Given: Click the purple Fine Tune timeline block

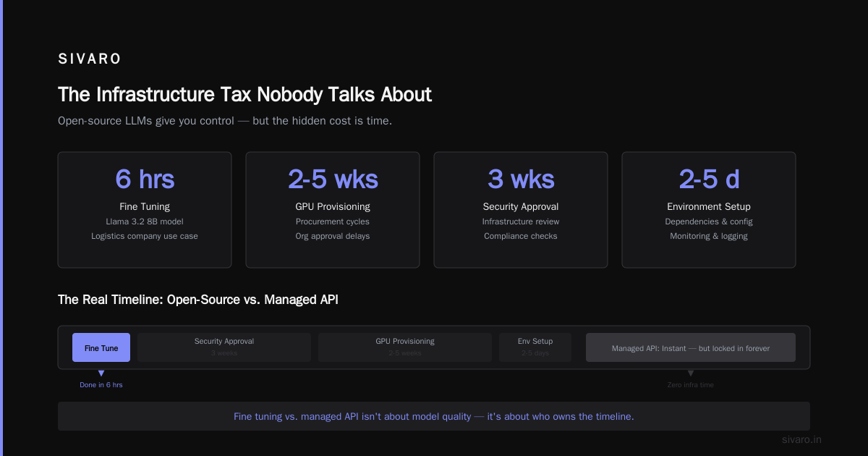Looking at the screenshot, I should (101, 347).
